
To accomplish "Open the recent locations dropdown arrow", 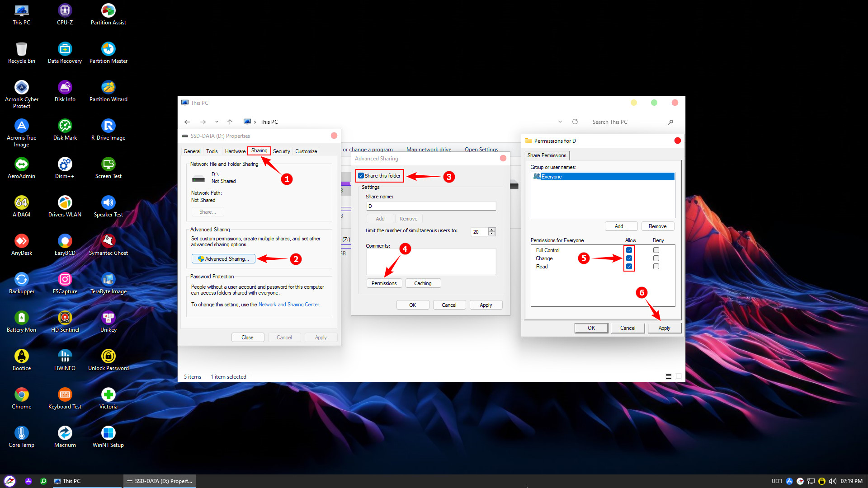I will (217, 122).
